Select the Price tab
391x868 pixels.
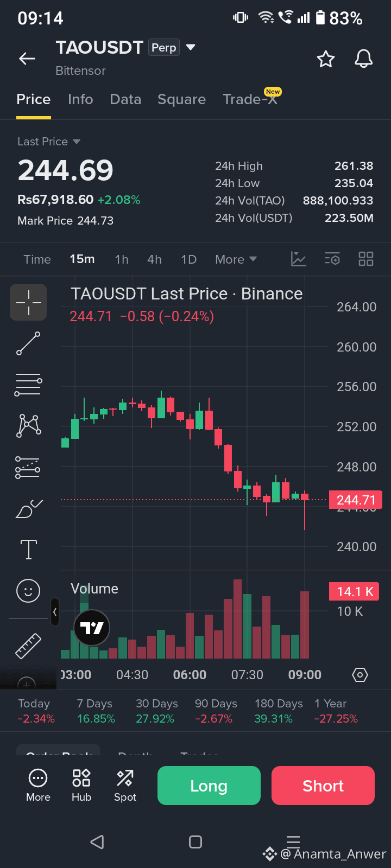(x=34, y=99)
